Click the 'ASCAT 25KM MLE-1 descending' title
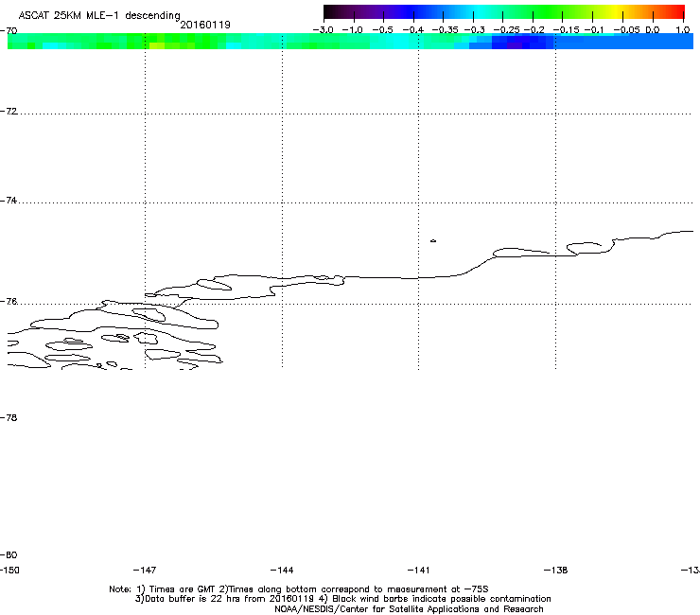Image resolution: width=700 pixels, height=615 pixels. pyautogui.click(x=99, y=16)
